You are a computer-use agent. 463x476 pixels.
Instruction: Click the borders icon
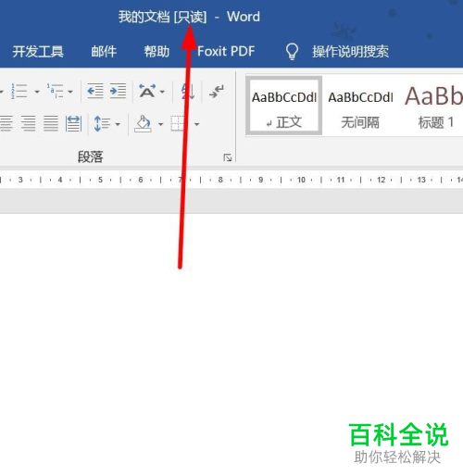[x=179, y=123]
